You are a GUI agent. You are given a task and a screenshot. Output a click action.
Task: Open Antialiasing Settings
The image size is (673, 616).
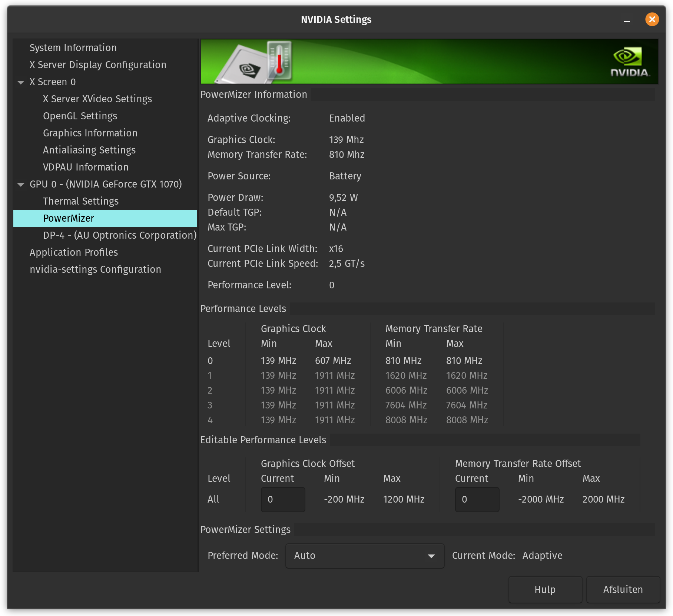[89, 150]
